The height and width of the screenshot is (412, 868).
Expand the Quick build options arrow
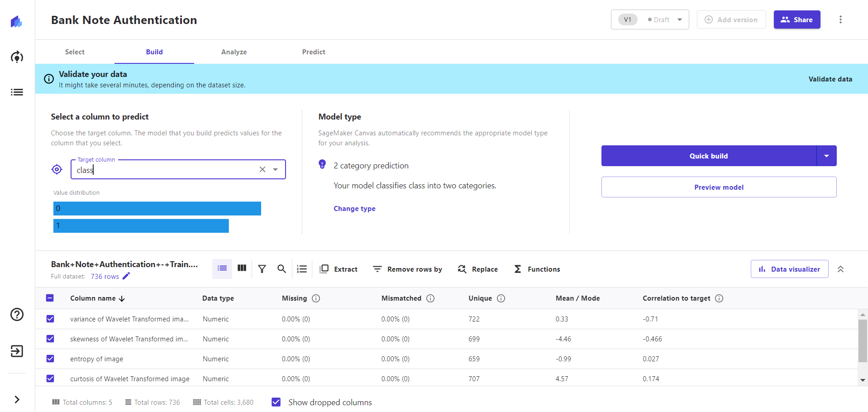[x=827, y=156]
